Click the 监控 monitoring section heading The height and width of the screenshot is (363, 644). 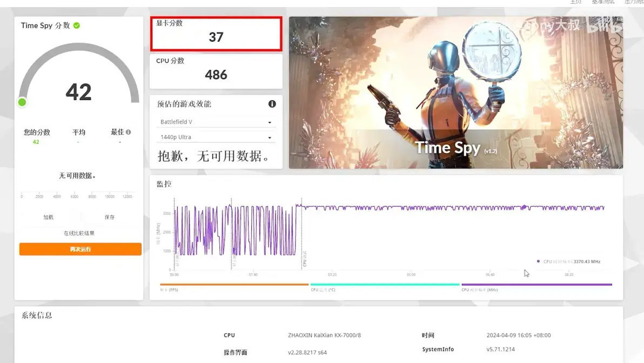point(164,184)
